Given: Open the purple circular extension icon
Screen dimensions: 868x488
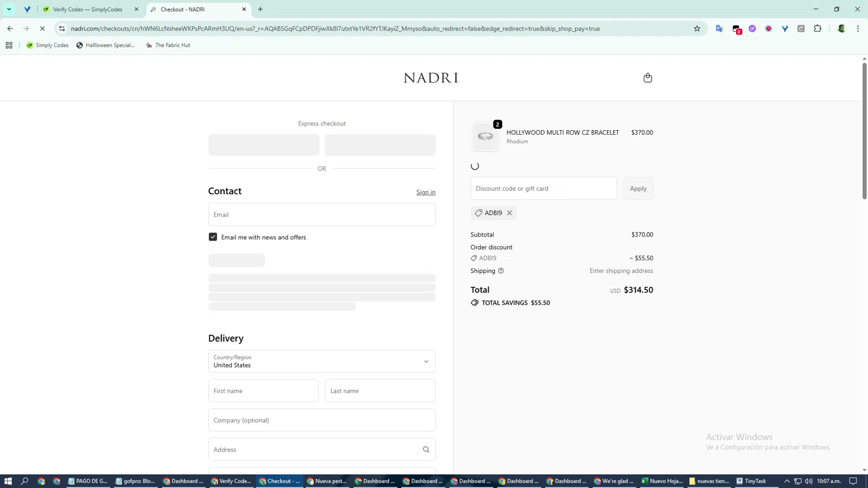Looking at the screenshot, I should [752, 28].
